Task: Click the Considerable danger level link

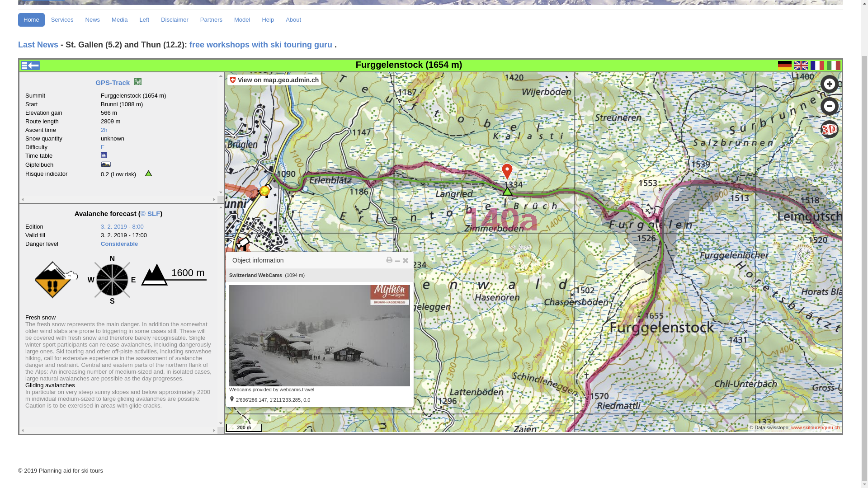Action: (119, 244)
